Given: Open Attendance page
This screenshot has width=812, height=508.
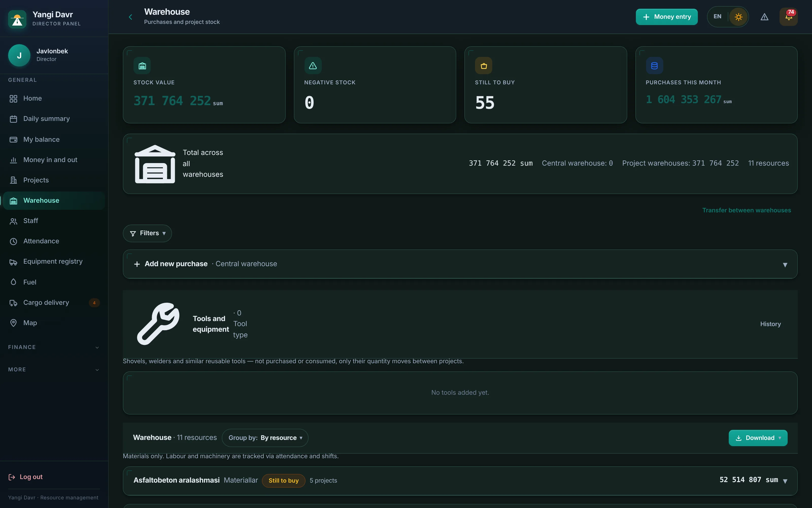Looking at the screenshot, I should [x=54, y=241].
